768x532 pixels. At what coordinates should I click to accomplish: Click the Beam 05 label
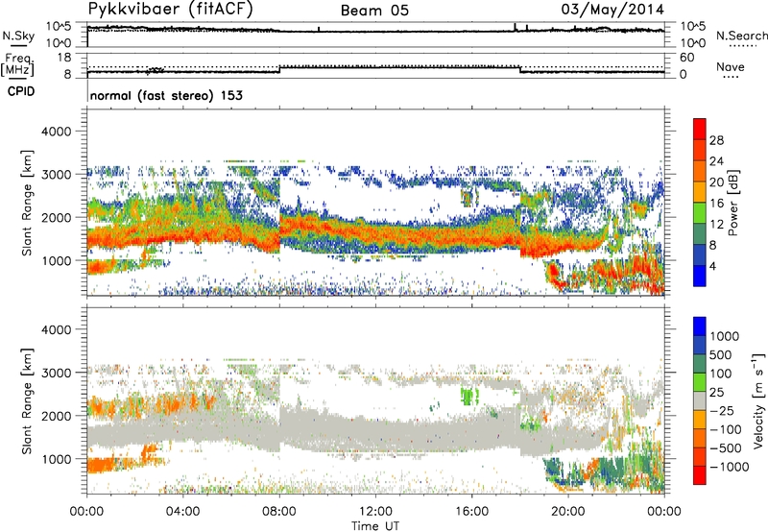pyautogui.click(x=374, y=11)
